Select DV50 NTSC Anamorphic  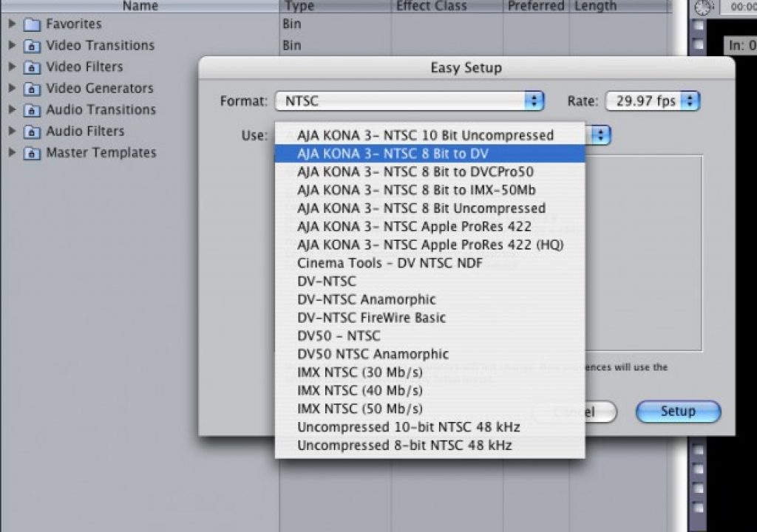click(430, 354)
